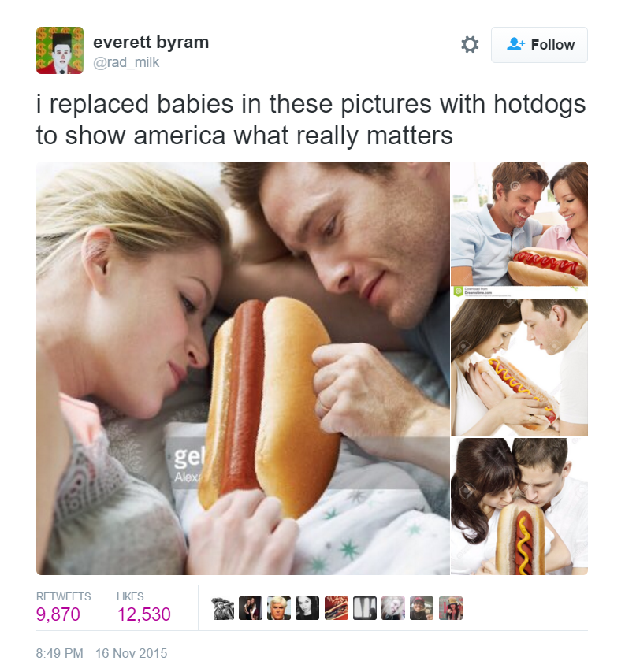This screenshot has height=672, width=625.
Task: View the 12,530 likes list
Action: [x=143, y=607]
